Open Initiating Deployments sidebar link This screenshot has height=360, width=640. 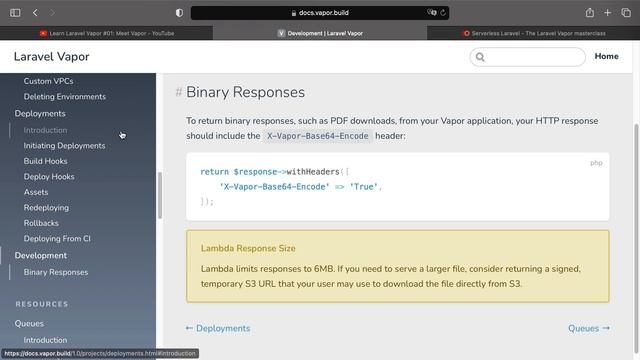pyautogui.click(x=64, y=145)
